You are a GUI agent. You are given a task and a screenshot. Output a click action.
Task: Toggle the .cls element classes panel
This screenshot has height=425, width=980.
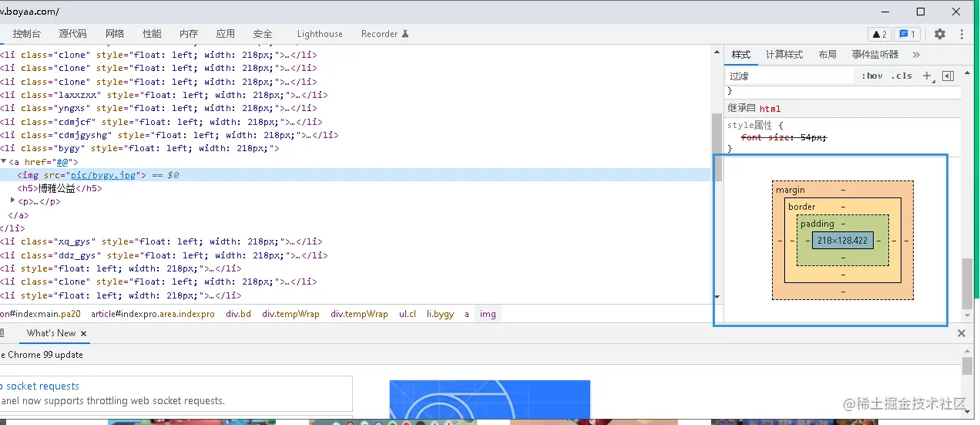point(901,76)
